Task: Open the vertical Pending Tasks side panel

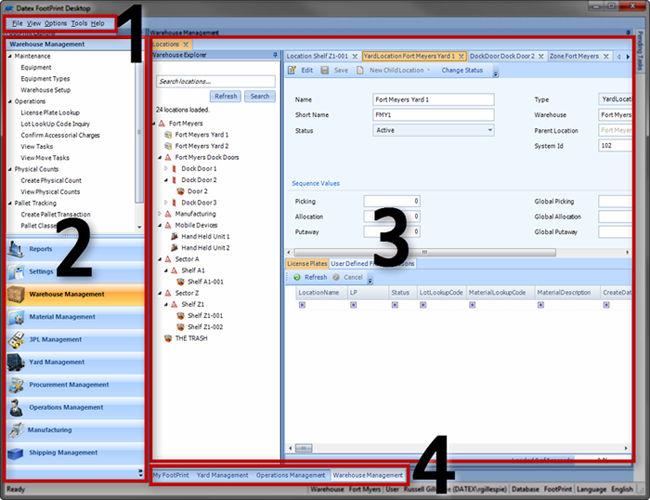Action: [640, 51]
